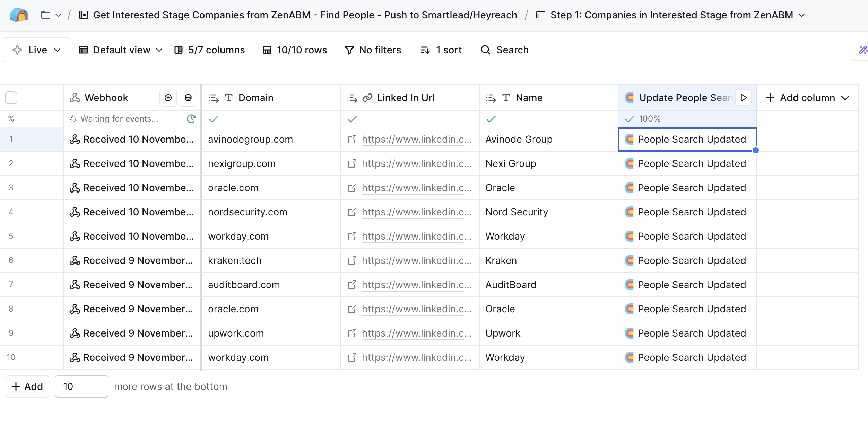Open the Live view dropdown
The width and height of the screenshot is (868, 428).
pyautogui.click(x=36, y=50)
